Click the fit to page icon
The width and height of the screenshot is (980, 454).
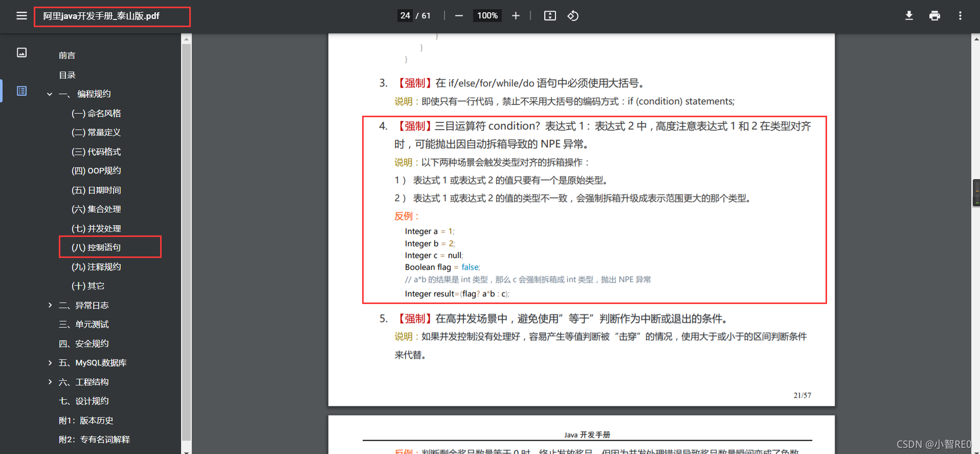click(550, 16)
